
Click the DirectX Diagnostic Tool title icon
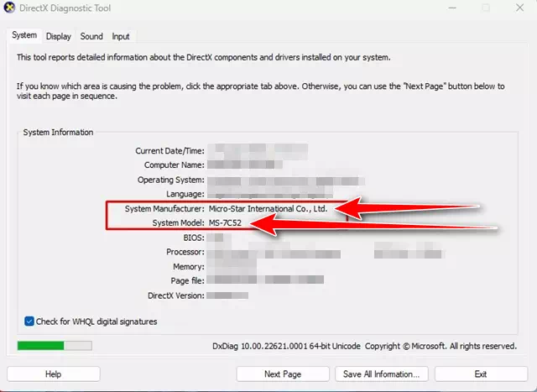pos(9,8)
